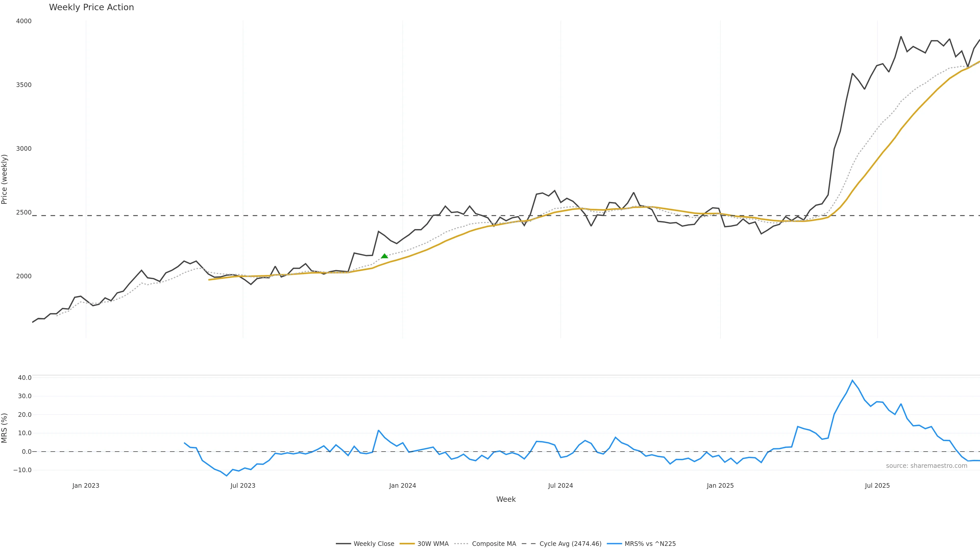Click the green triangle marker on the price chart
This screenshot has height=551, width=980.
[384, 256]
